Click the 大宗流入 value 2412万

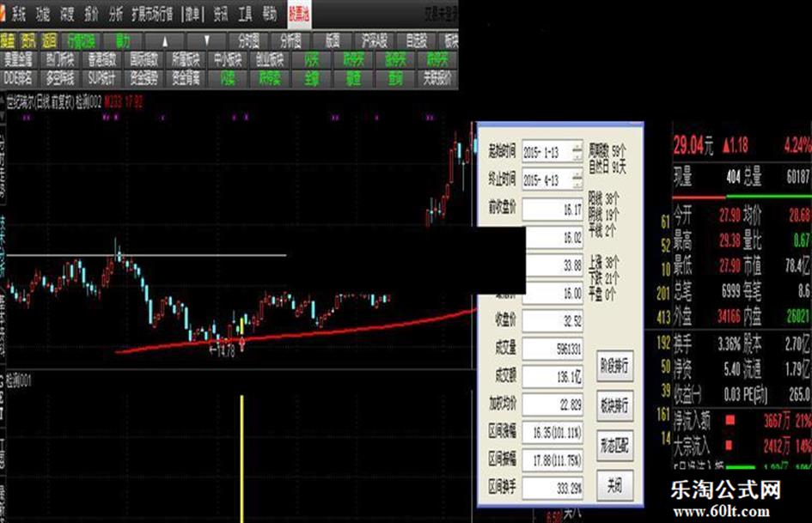click(x=778, y=446)
